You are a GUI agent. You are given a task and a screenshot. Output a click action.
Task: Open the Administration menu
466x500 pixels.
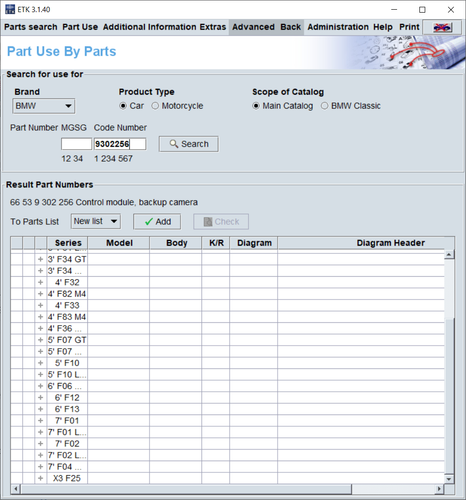338,27
